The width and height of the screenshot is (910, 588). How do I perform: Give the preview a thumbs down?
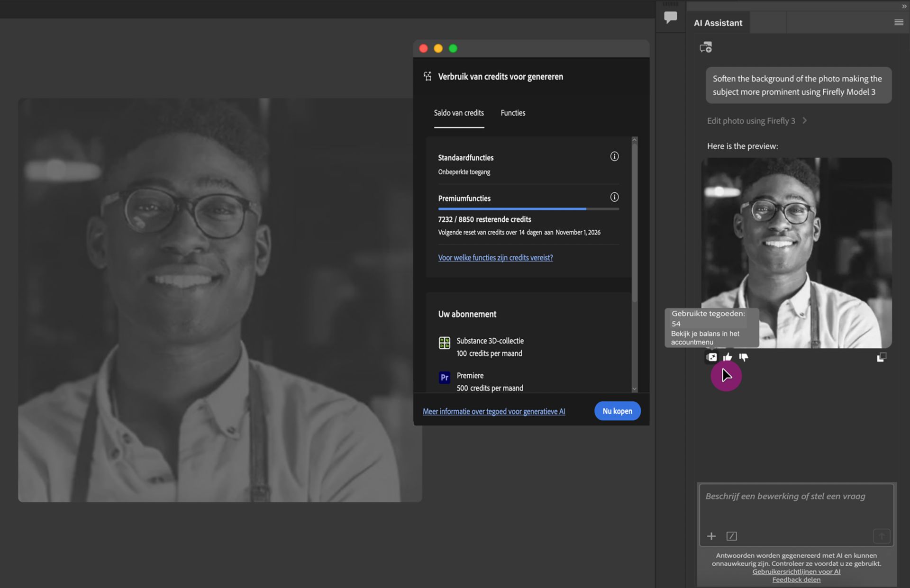(x=743, y=357)
